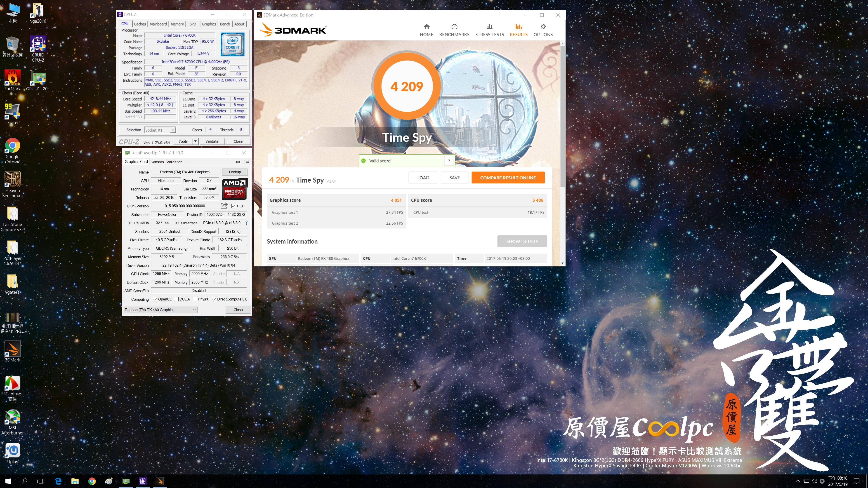This screenshot has width=868, height=488.
Task: Click the Valid score help question mark
Action: pos(449,161)
